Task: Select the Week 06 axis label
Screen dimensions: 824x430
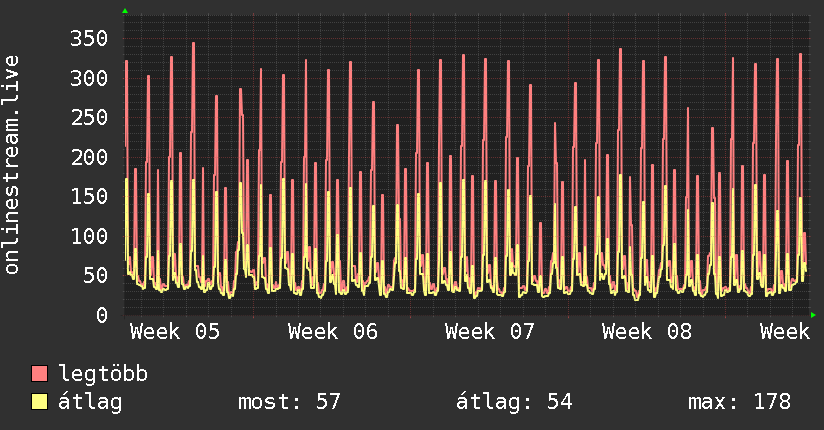Action: point(332,331)
